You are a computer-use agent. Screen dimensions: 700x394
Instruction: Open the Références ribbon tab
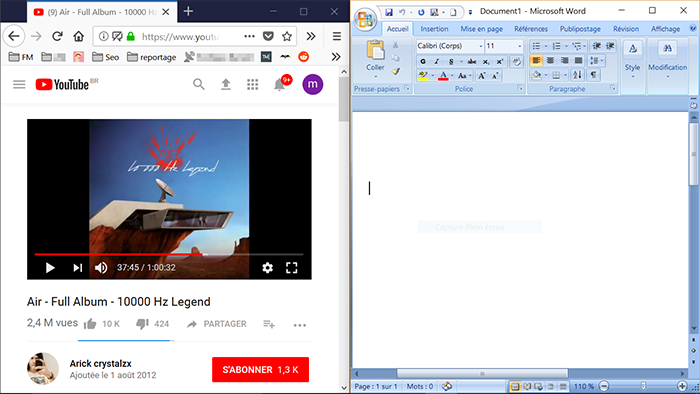(x=531, y=29)
